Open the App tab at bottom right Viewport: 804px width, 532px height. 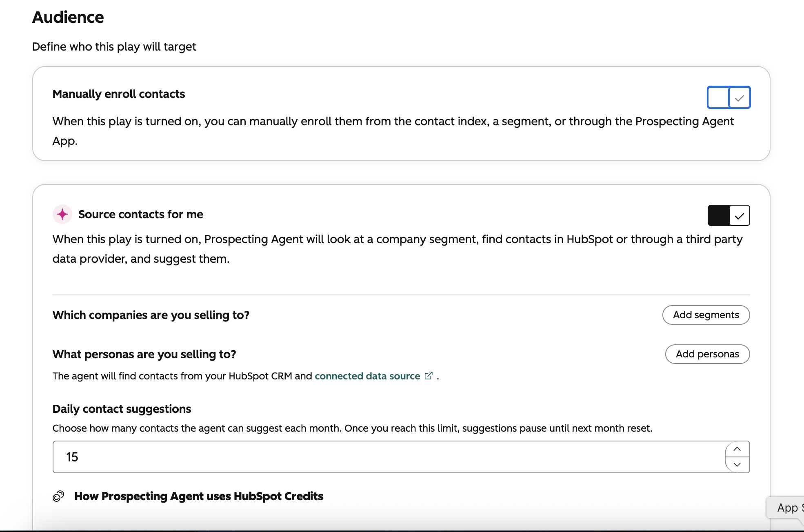(786, 508)
